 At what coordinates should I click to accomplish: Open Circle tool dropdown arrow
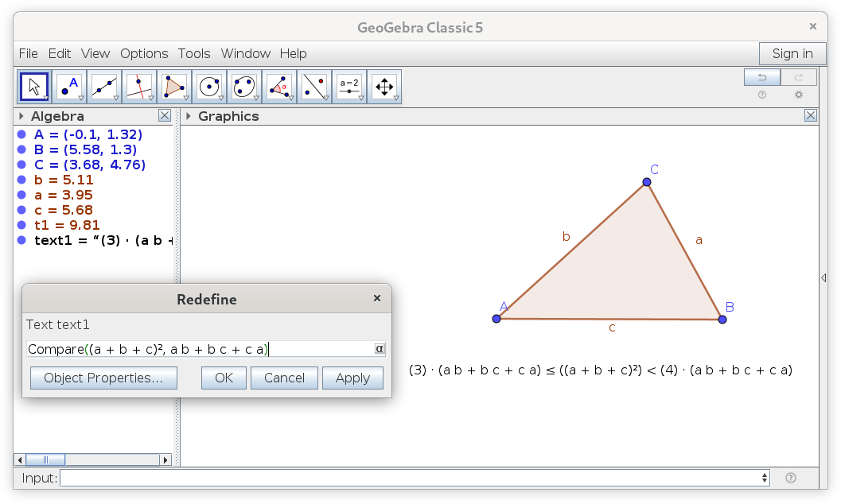click(220, 98)
